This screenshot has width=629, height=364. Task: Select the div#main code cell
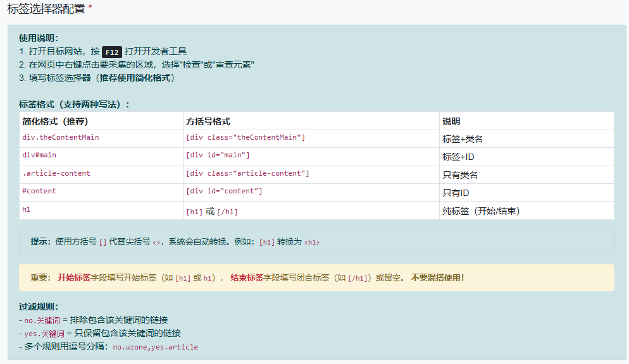(39, 155)
